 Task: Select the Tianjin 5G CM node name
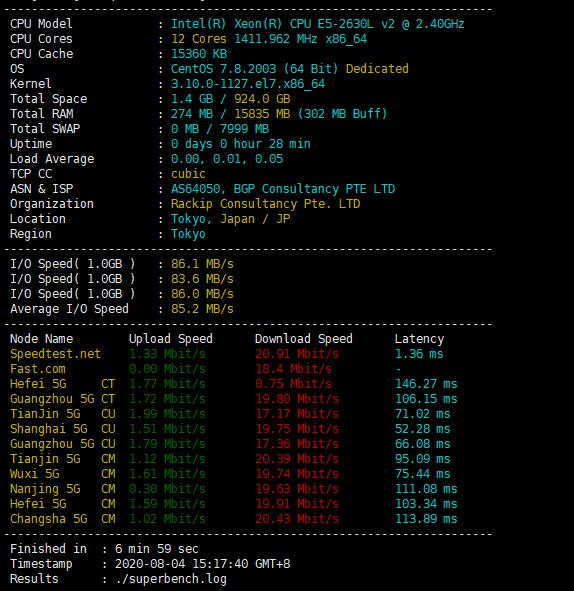(x=63, y=459)
